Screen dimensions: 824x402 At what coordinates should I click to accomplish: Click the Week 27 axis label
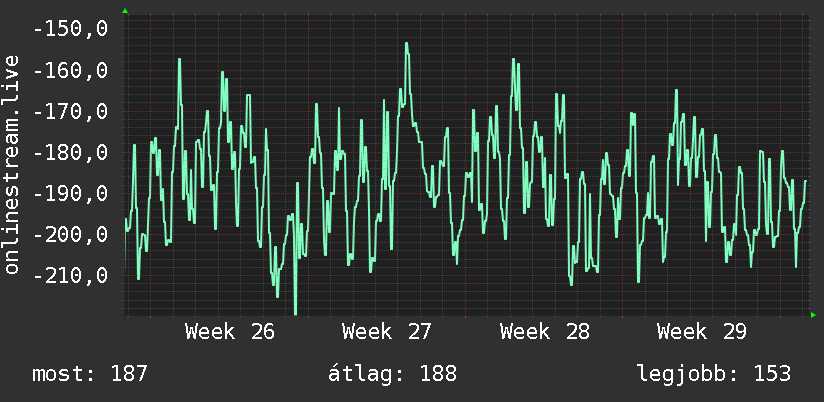point(387,332)
